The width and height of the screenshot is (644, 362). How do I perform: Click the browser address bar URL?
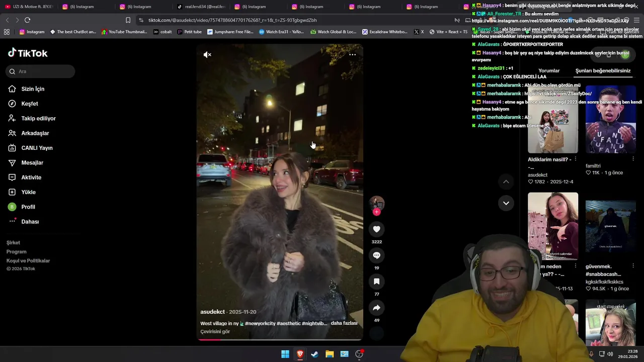tap(232, 20)
